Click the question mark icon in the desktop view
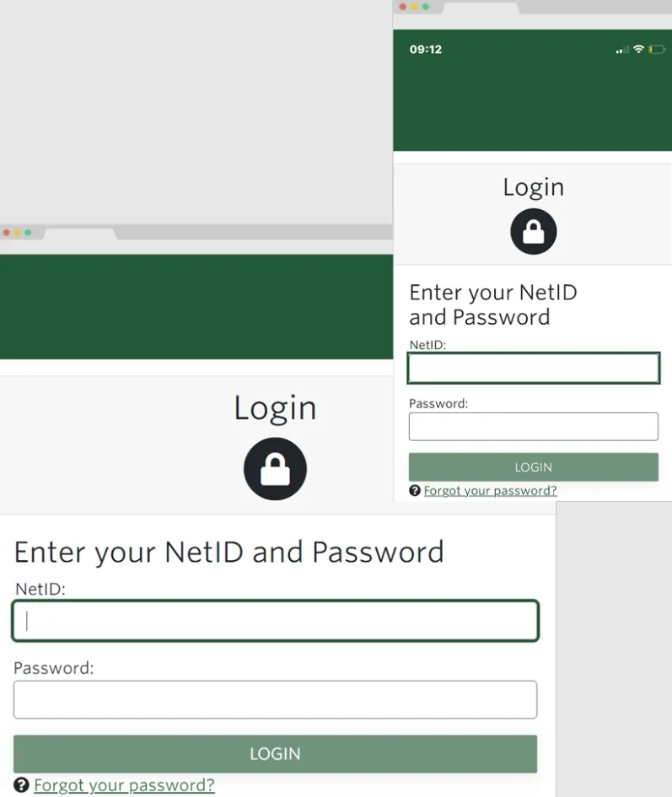 (x=22, y=785)
